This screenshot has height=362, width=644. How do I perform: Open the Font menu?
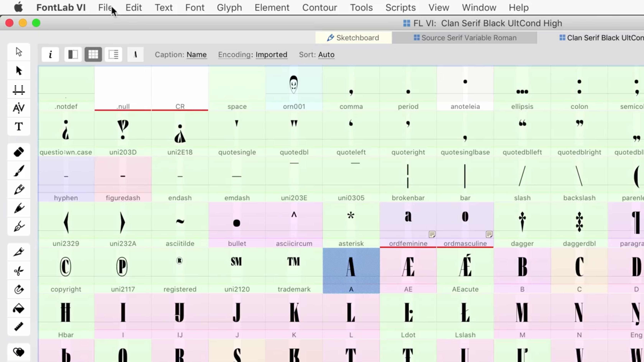point(194,7)
